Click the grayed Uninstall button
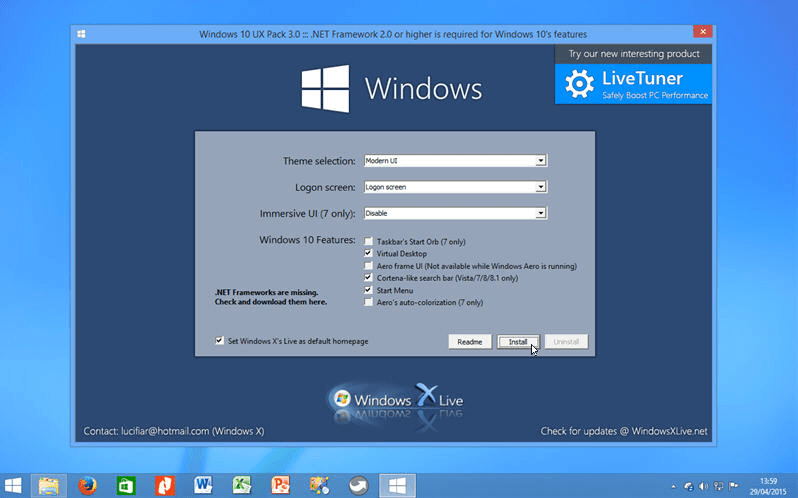This screenshot has width=798, height=498. point(566,342)
